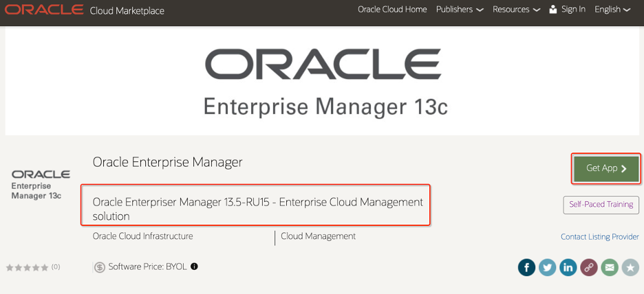
Task: Open the Resources dropdown menu
Action: point(516,10)
